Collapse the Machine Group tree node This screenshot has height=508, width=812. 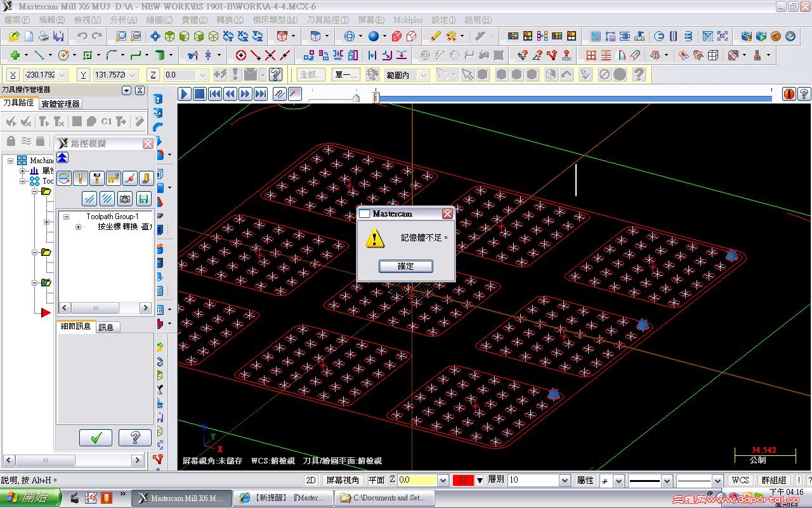[x=11, y=161]
